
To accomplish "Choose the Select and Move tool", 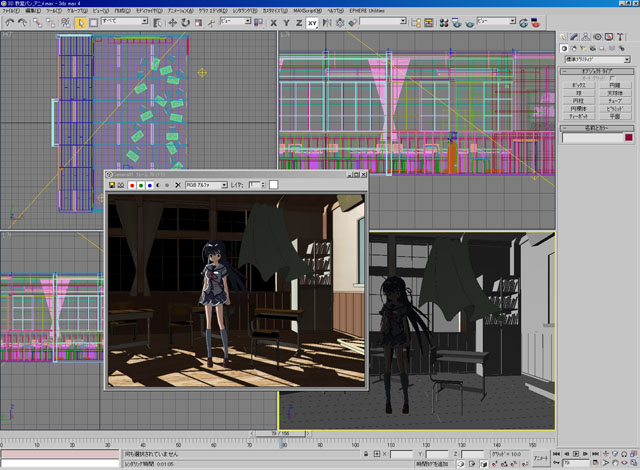I will [172, 23].
